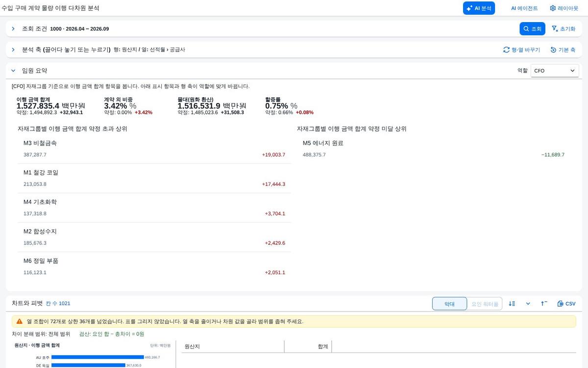The width and height of the screenshot is (588, 368).
Task: Click 검산: 요인 합 − 총차이 text
Action: click(112, 334)
